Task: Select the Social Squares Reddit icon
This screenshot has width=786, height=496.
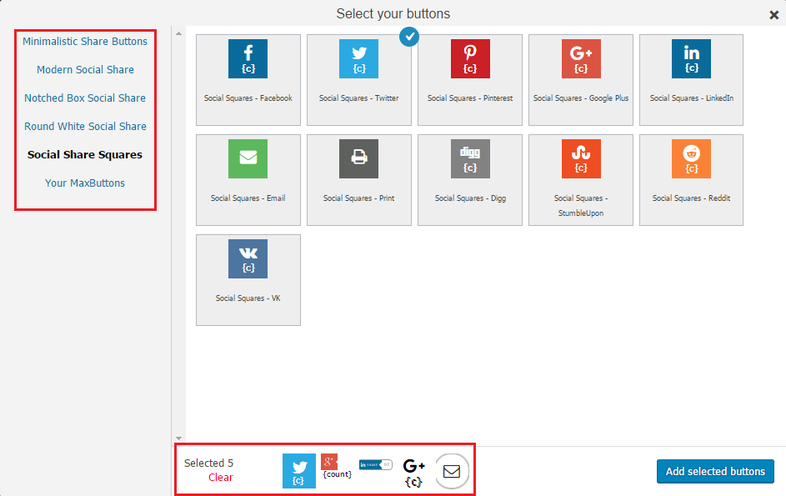Action: pyautogui.click(x=691, y=158)
